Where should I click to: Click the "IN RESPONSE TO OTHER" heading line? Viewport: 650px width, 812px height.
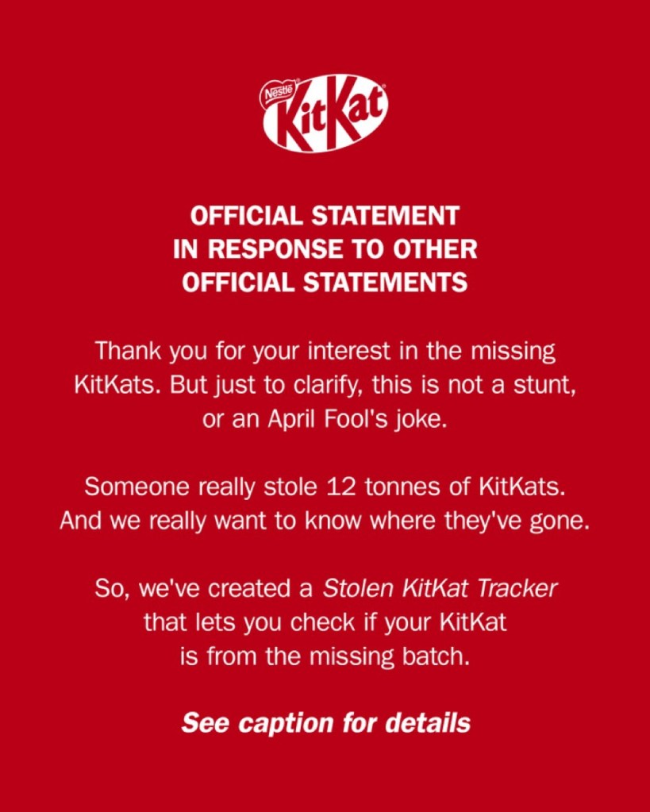[x=325, y=249]
